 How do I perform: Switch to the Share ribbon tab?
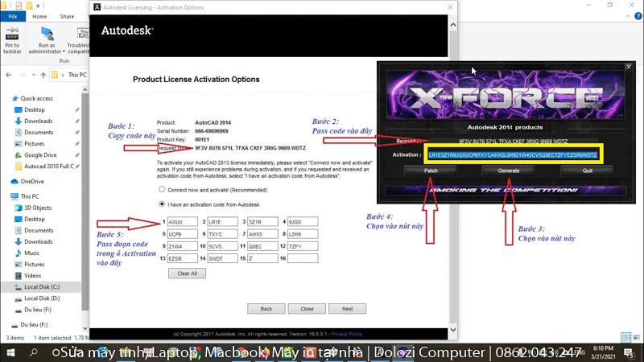coord(67,16)
